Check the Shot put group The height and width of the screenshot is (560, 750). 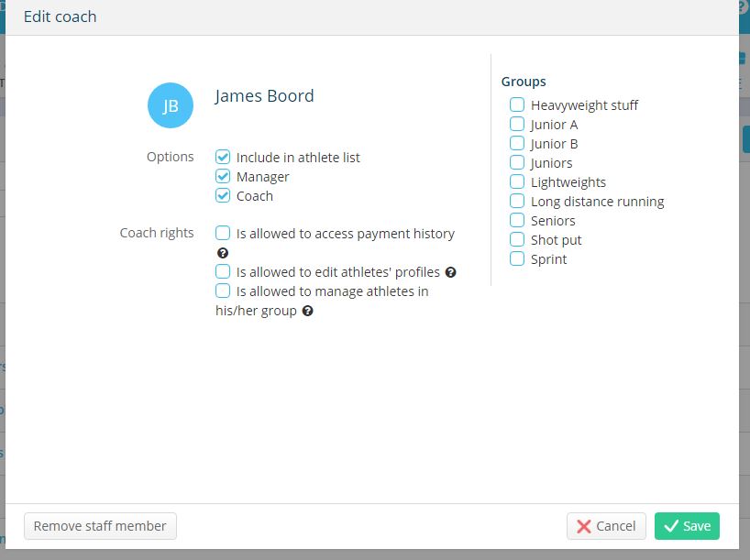(x=517, y=239)
